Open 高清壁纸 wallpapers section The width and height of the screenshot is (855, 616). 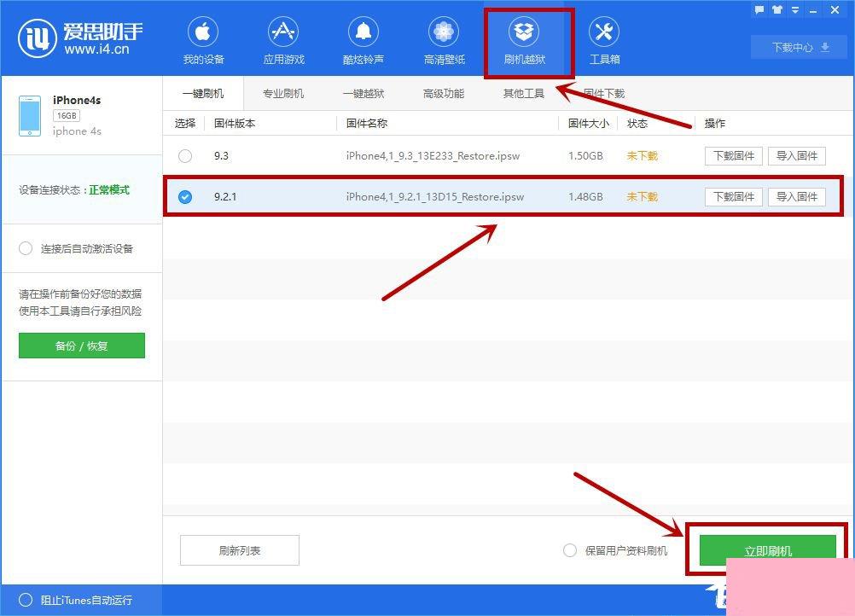click(x=444, y=41)
